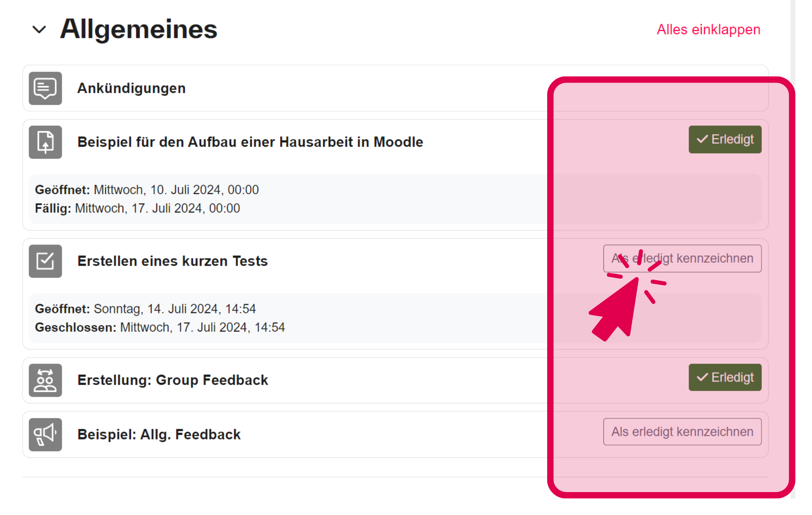Click the Fällig date line of Hausarbeit
This screenshot has width=812, height=515.
coord(137,208)
